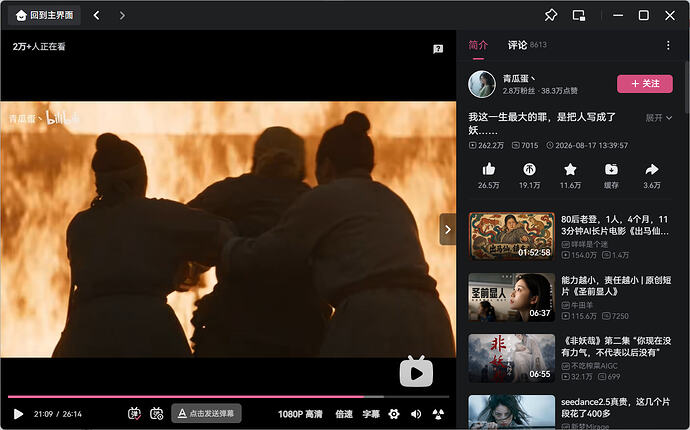Open title 能力越小，责任越小 短片
The image size is (690, 430).
click(x=616, y=286)
